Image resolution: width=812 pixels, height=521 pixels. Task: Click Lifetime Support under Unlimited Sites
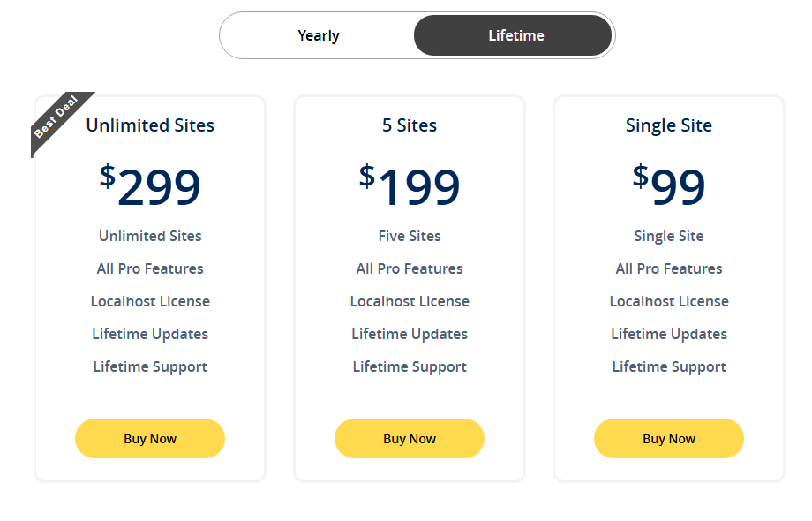click(149, 366)
